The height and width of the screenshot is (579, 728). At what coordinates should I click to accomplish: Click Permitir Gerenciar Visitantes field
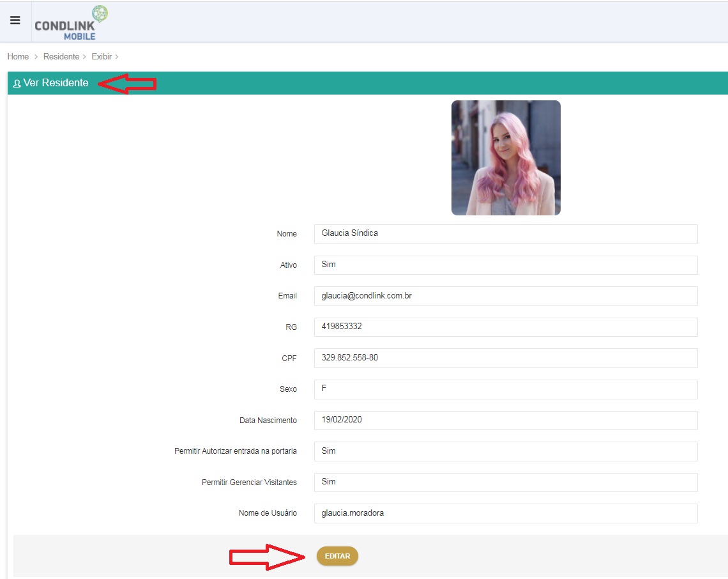tap(506, 483)
